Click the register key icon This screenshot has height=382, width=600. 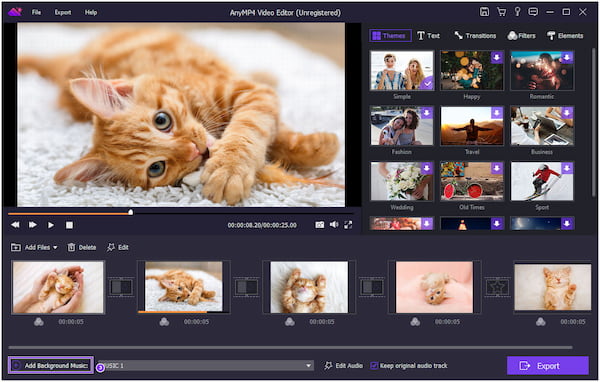tap(517, 12)
